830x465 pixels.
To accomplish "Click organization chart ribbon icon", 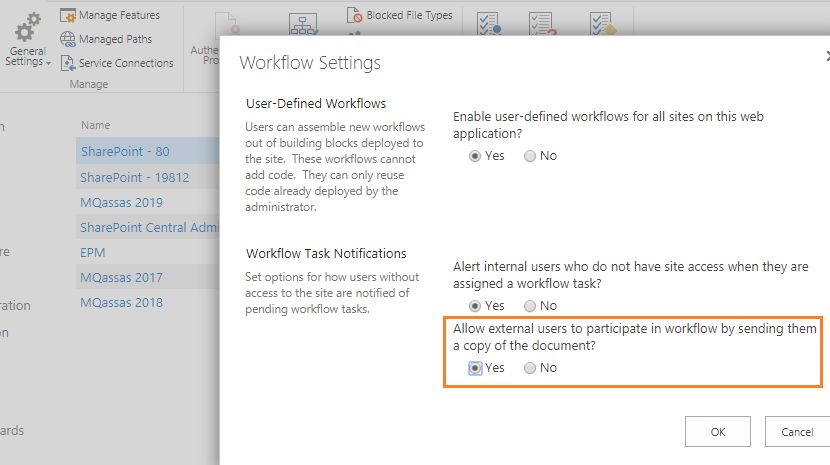I will pyautogui.click(x=303, y=24).
